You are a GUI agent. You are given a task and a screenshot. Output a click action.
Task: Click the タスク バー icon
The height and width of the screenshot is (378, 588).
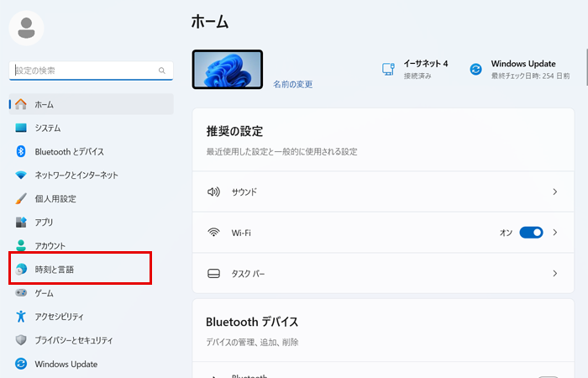213,273
